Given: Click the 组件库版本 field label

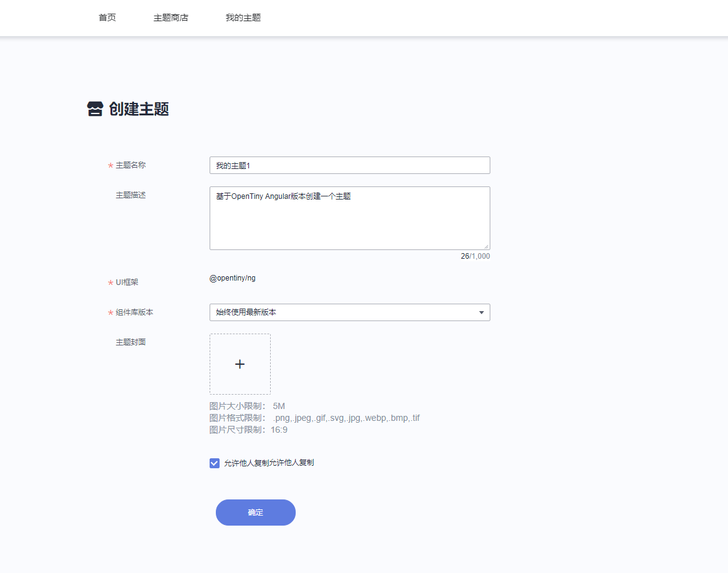Looking at the screenshot, I should 134,312.
